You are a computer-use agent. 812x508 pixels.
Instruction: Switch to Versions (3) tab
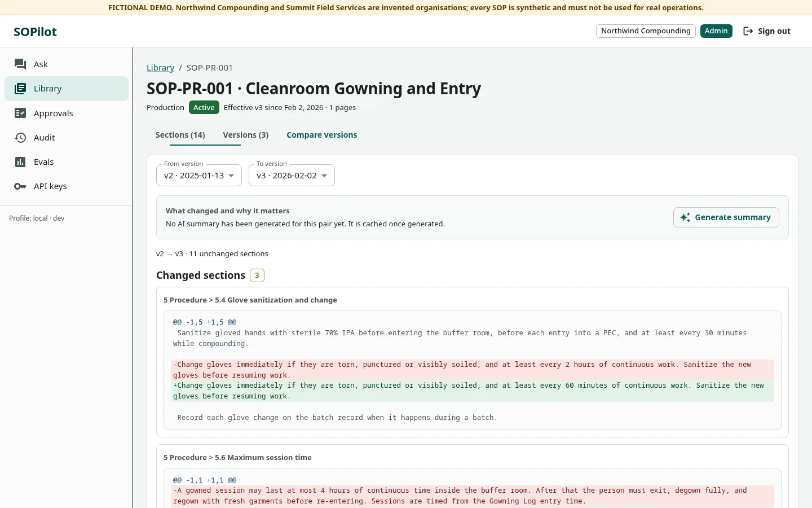coord(245,135)
